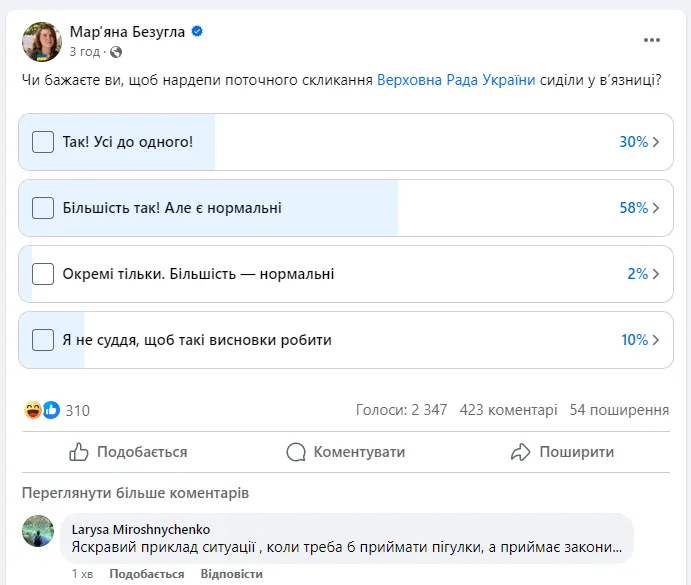
Task: Click the share arrow Поширити icon
Action: click(x=520, y=452)
